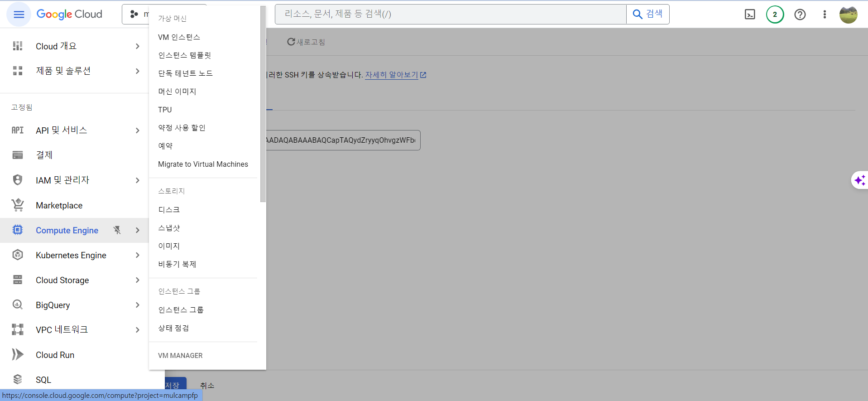
Task: Expand the Cloud Storage submenu arrow
Action: coord(138,280)
